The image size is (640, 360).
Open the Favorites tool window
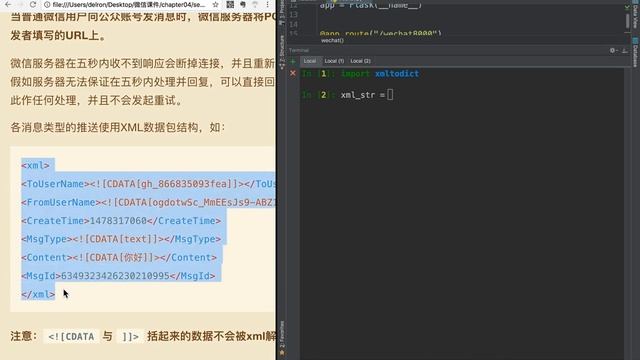coord(282,337)
